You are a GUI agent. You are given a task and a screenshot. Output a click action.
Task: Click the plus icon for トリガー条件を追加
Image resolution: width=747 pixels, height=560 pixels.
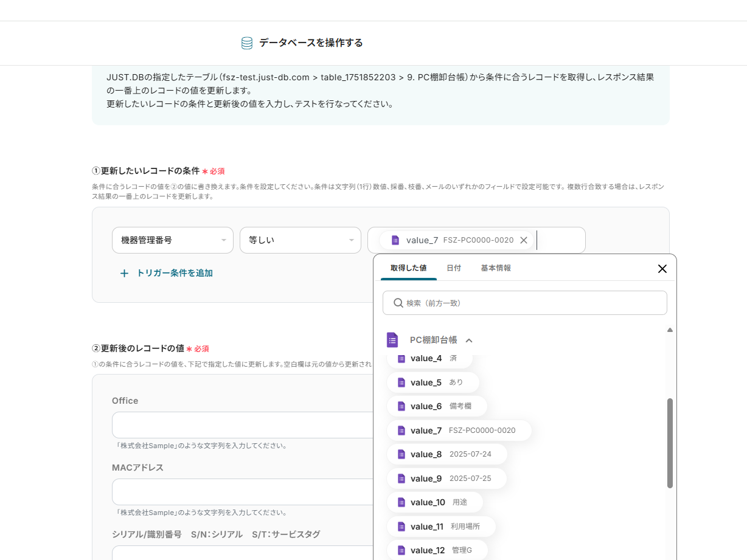124,273
